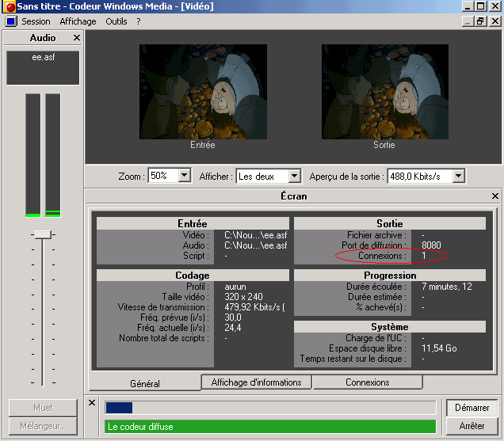
Task: Click the Port de diffusion value 8080
Action: tap(431, 245)
